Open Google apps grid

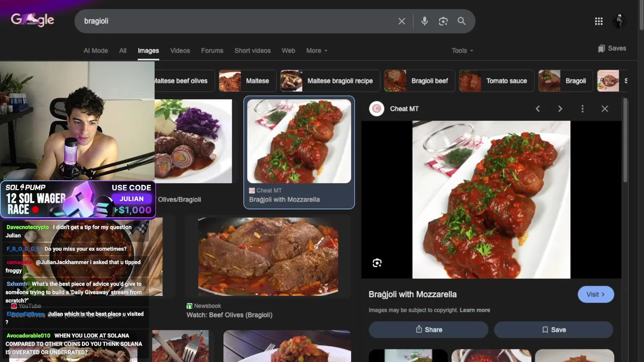[x=599, y=21]
